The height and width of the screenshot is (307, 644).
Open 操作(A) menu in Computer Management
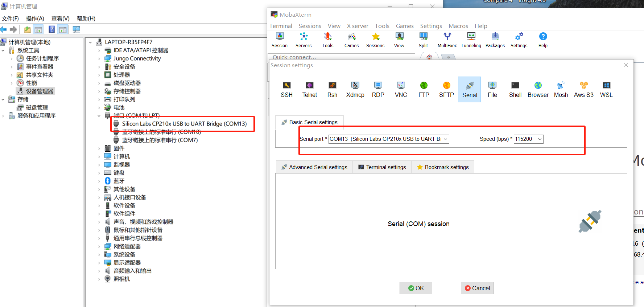[35, 19]
